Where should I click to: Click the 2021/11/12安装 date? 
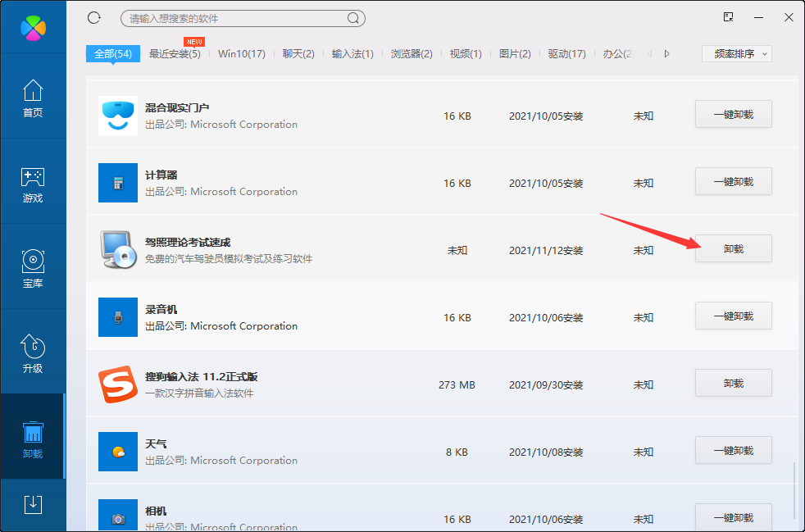point(546,251)
